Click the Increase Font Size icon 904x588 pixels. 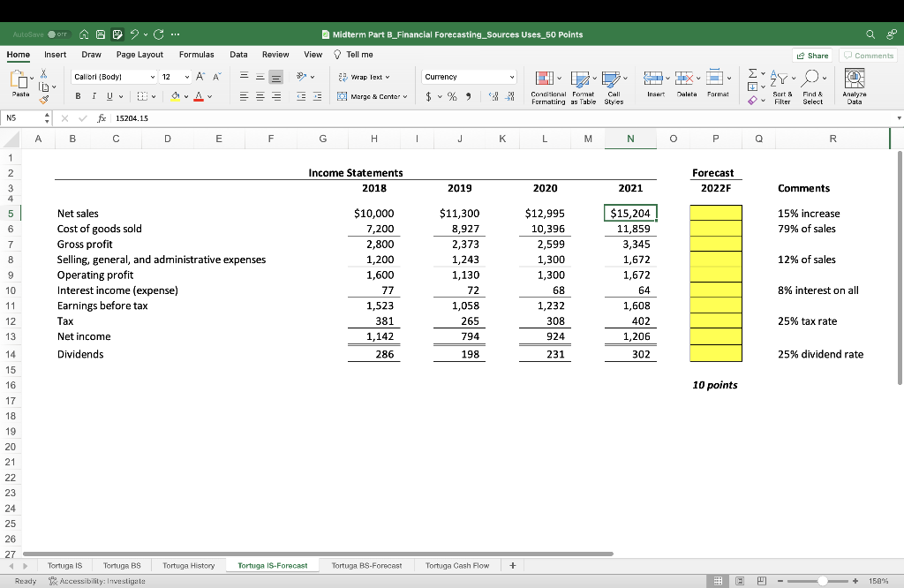point(199,77)
